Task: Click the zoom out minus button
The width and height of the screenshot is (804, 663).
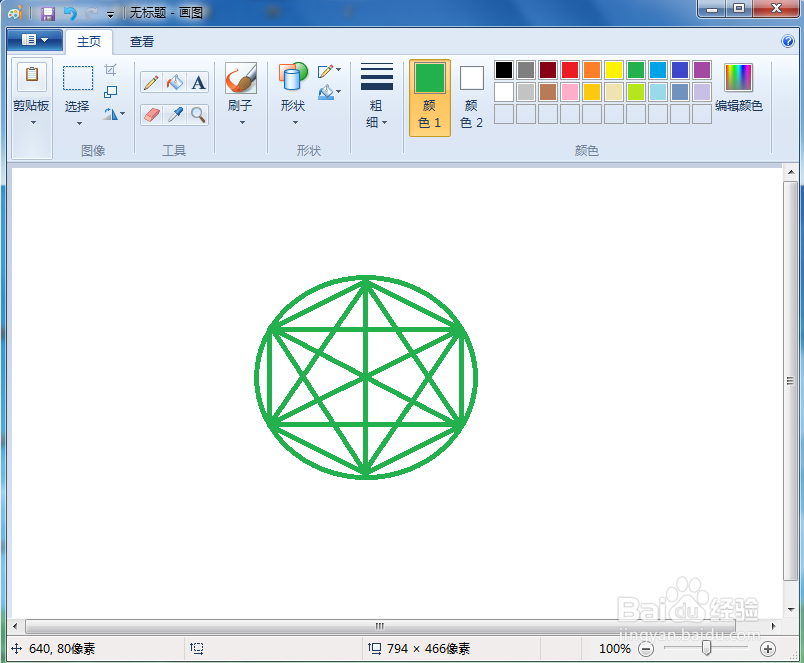Action: tap(646, 649)
